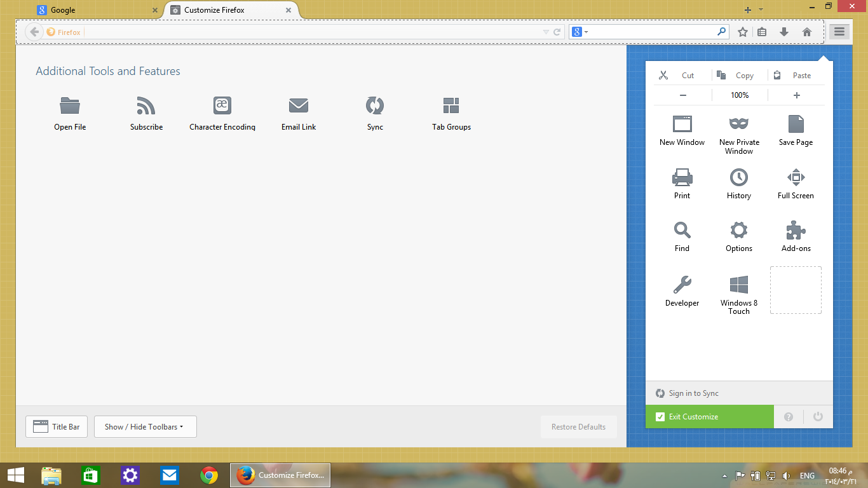868x488 pixels.
Task: Click Copy in the menu panel
Action: pyautogui.click(x=740, y=75)
